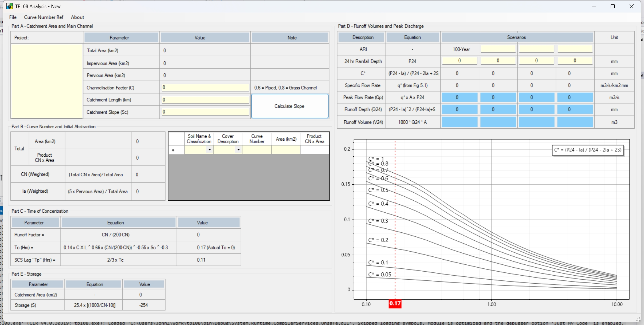Open the About menu
Viewport: 644px width, 325px height.
pos(77,17)
